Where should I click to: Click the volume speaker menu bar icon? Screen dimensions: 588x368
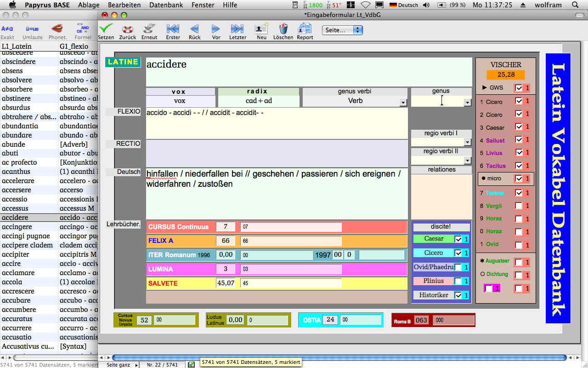(426, 5)
